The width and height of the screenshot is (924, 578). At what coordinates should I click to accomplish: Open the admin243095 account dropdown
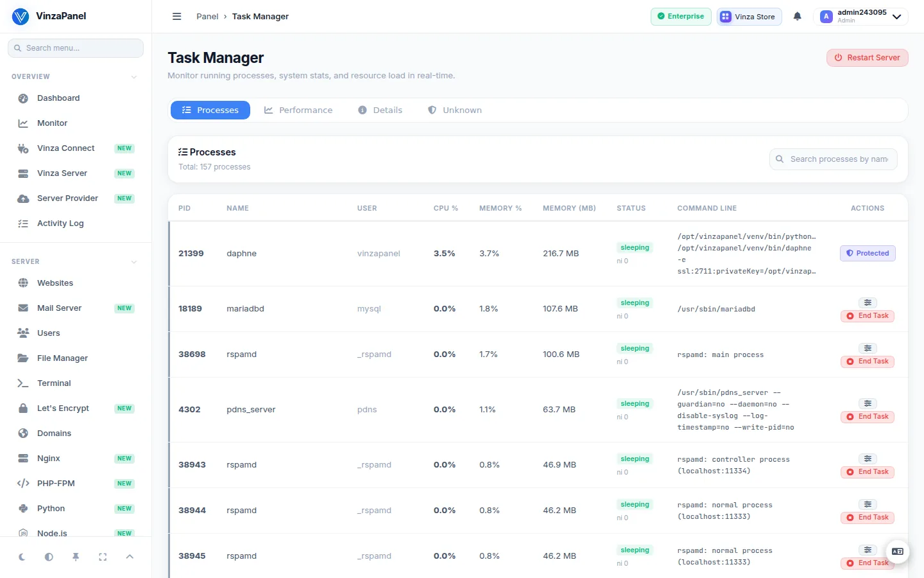(x=860, y=17)
